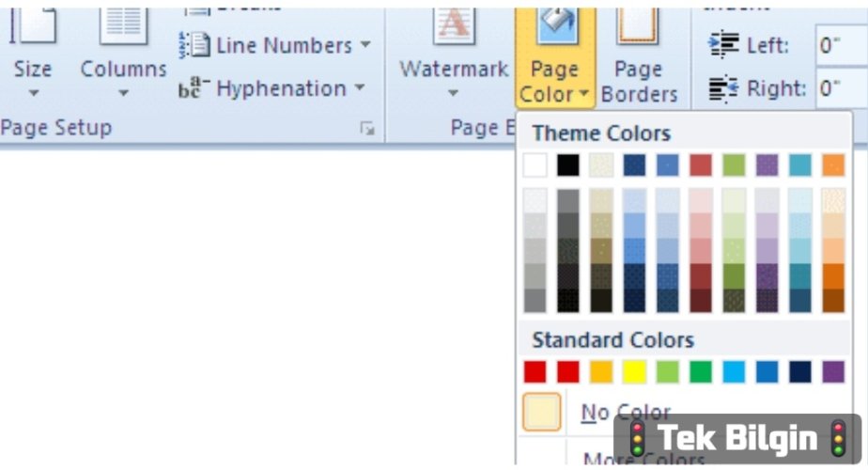Open the Size options

point(33,55)
